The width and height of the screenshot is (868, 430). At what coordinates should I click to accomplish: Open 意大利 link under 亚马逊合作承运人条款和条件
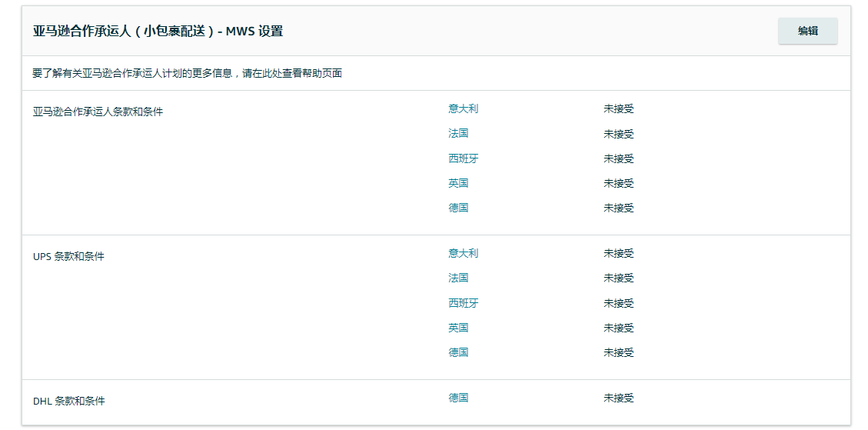[464, 108]
